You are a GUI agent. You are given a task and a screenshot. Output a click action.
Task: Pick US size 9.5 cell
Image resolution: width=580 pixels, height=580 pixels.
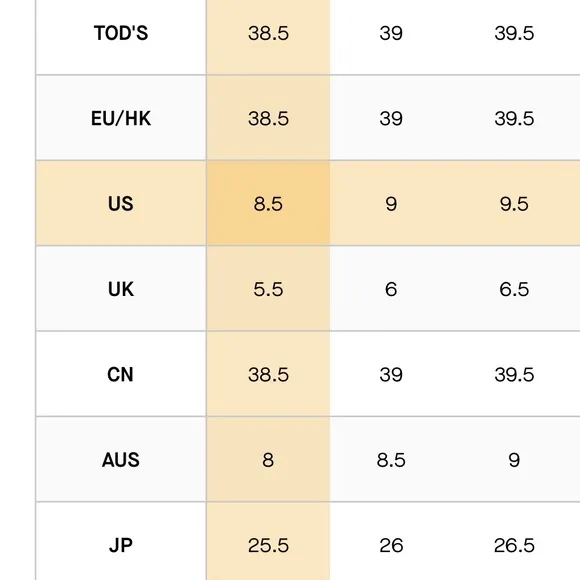click(x=514, y=203)
